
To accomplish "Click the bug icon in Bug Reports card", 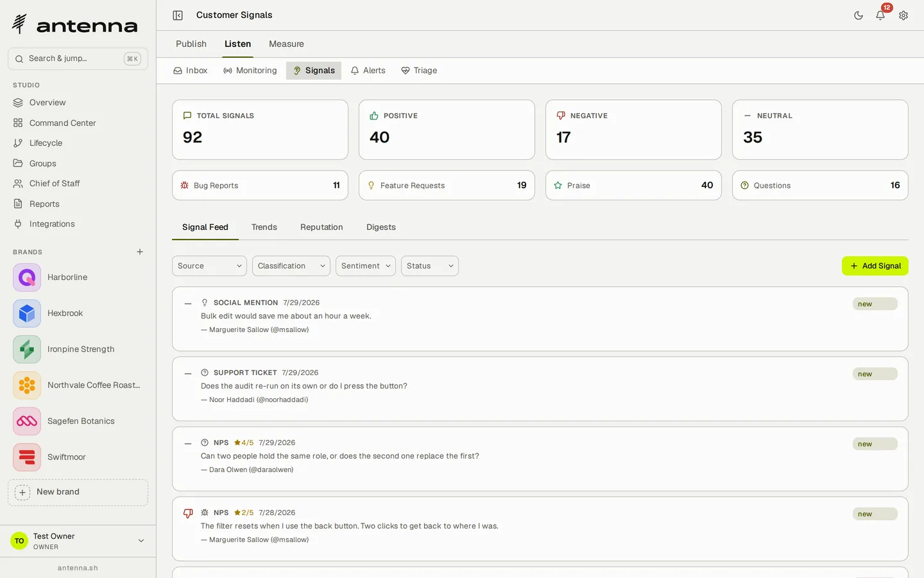I will [x=185, y=185].
